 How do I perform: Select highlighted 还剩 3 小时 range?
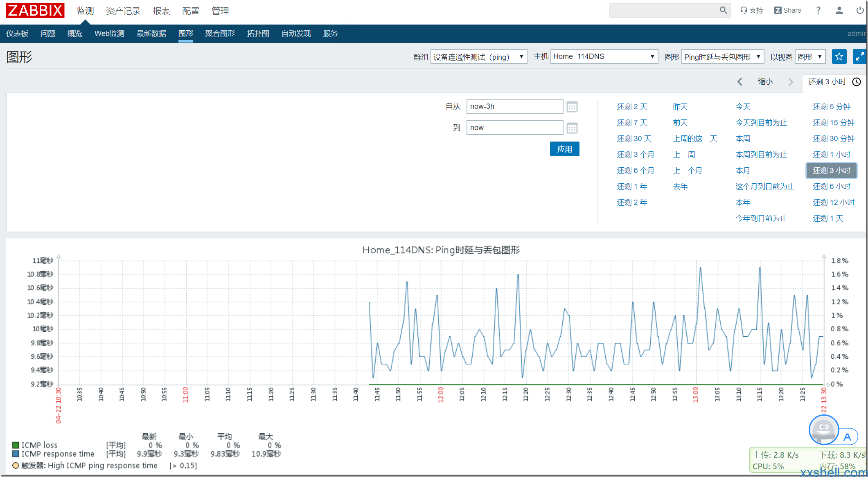(x=832, y=171)
